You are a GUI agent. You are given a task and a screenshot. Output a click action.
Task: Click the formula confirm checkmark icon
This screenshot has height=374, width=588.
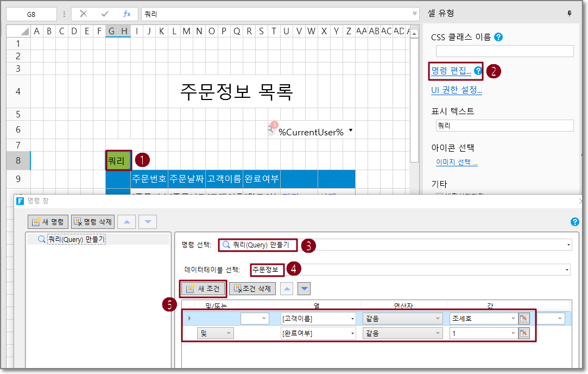[105, 14]
